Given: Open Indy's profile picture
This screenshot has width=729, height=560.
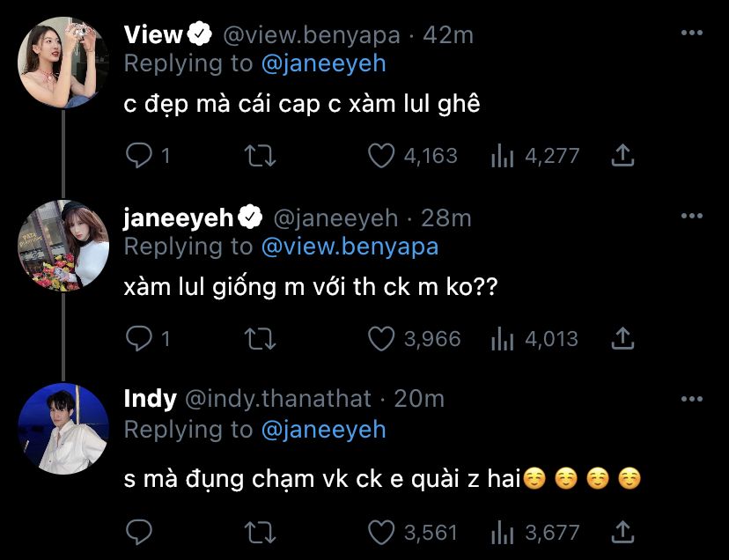Looking at the screenshot, I should tap(63, 429).
